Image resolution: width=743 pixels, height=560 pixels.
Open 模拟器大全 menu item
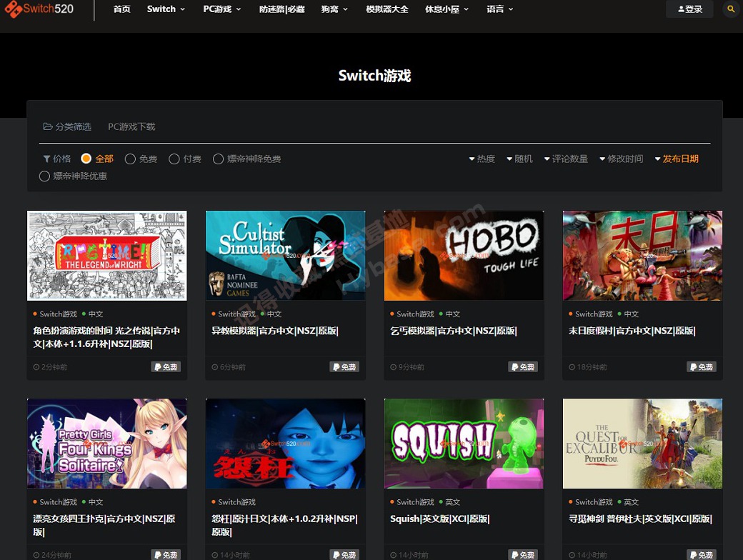pos(387,9)
